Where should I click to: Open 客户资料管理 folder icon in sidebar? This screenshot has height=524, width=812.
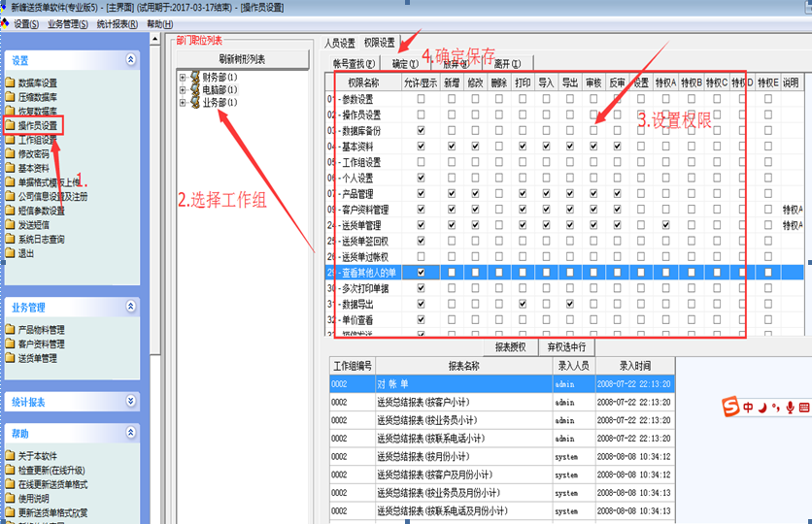point(11,344)
